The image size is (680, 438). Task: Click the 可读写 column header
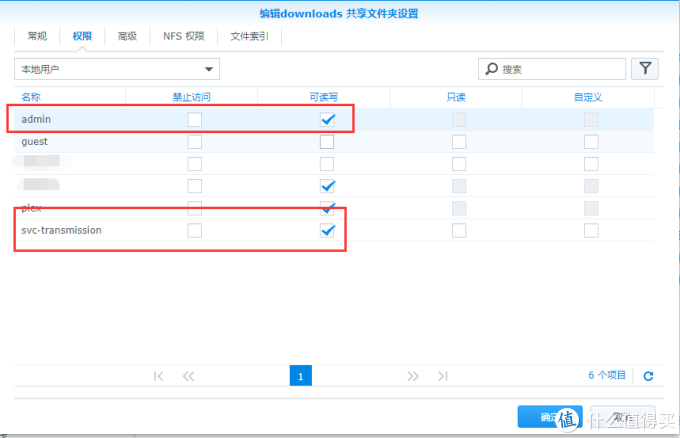(324, 97)
